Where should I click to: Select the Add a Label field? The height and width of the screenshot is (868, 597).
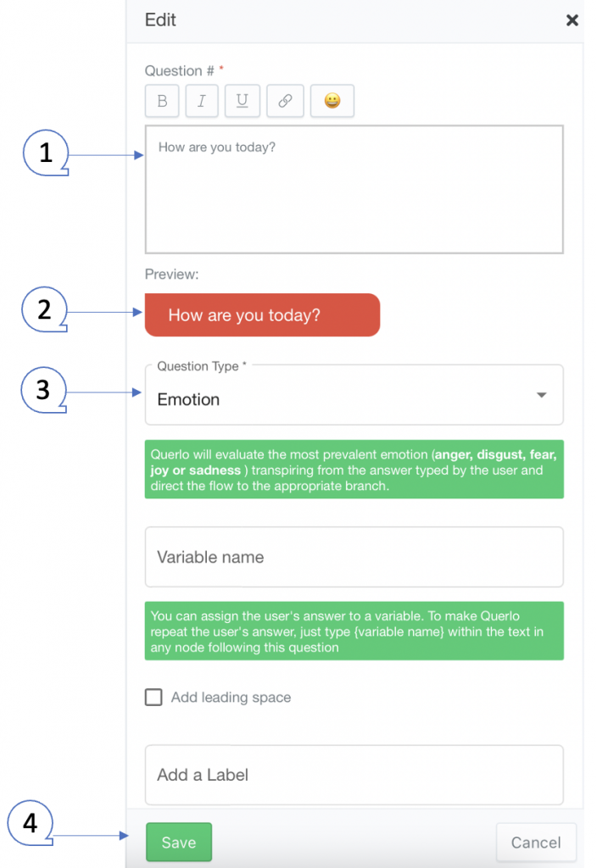pyautogui.click(x=354, y=775)
